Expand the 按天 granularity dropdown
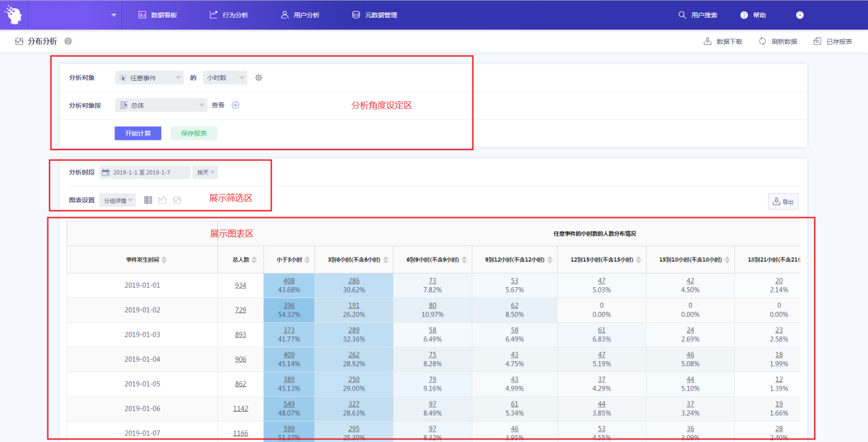Viewport: 868px width, 442px height. point(206,173)
